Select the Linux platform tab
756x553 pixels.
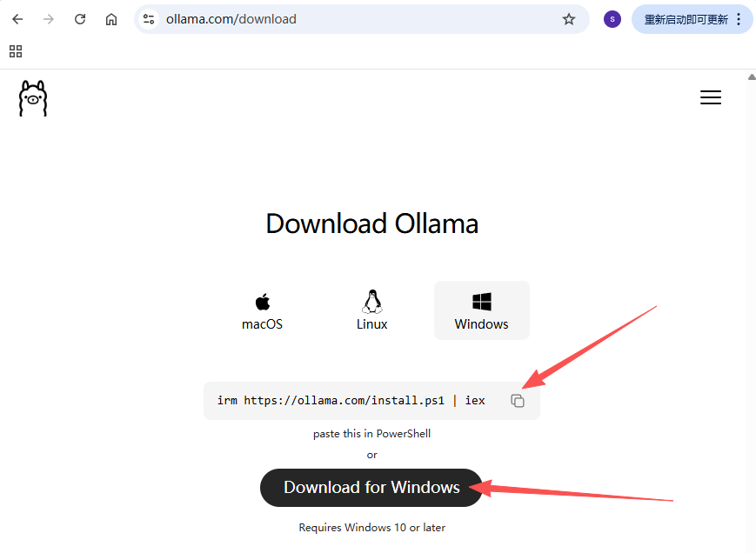click(371, 310)
